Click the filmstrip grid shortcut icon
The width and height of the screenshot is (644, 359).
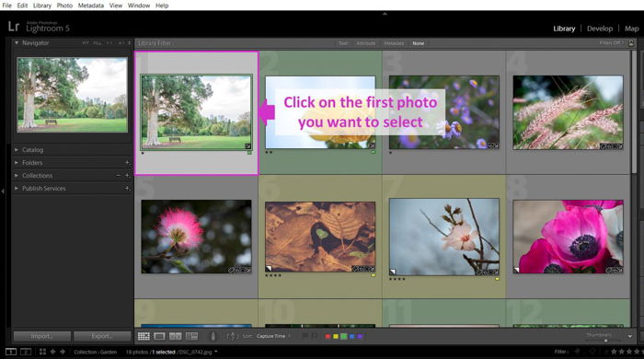point(42,352)
